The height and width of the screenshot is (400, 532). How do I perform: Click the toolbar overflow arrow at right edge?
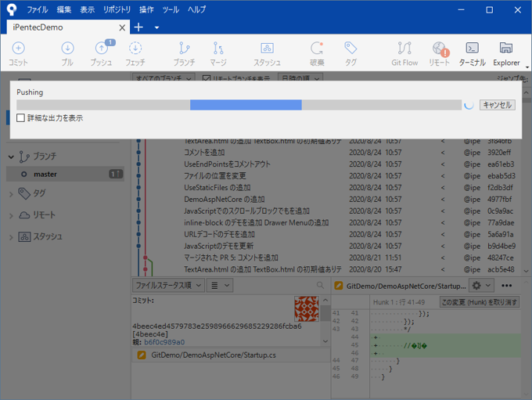[x=527, y=67]
